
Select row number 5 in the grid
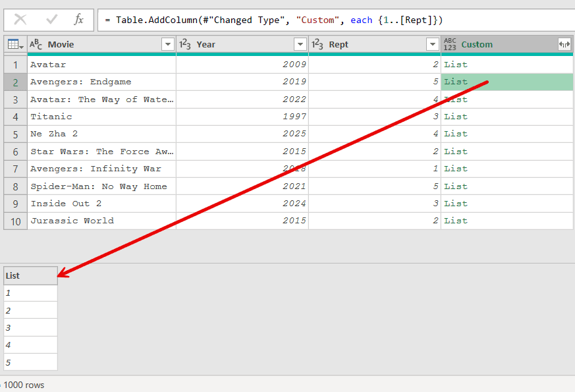14,133
